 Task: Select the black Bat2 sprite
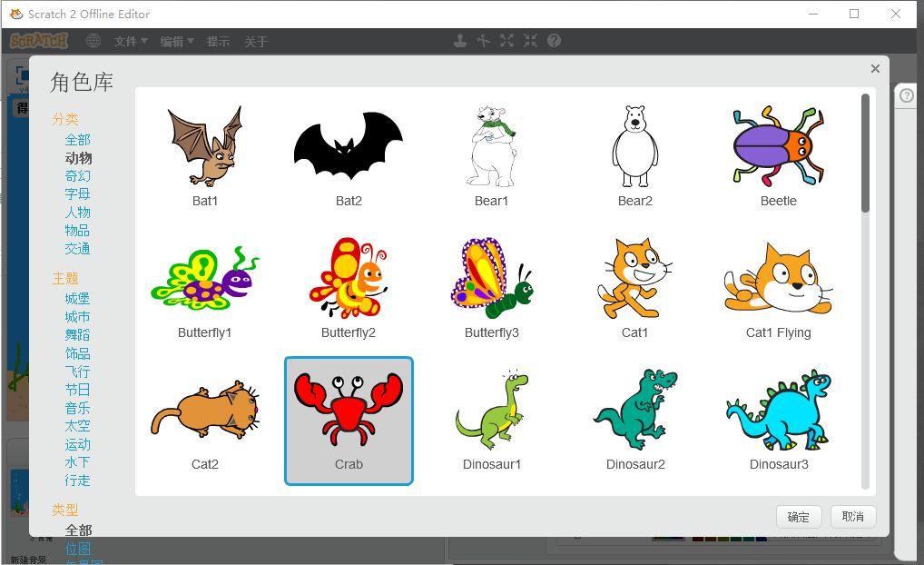[349, 155]
